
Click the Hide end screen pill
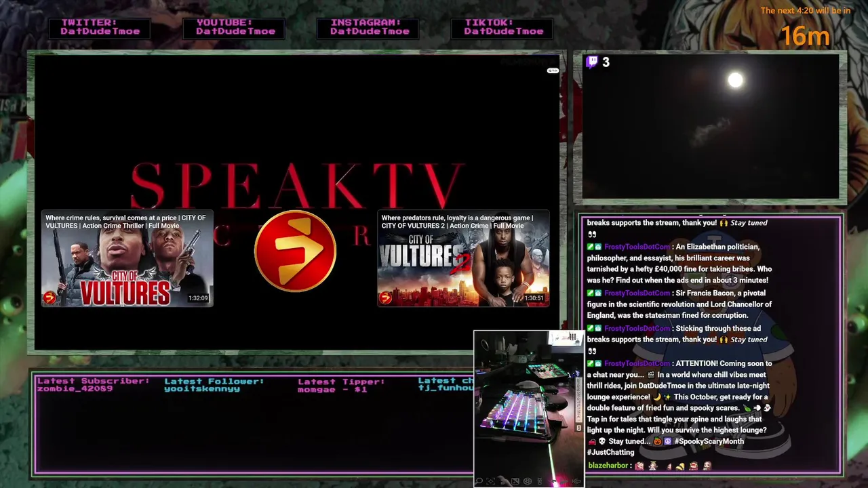click(553, 70)
